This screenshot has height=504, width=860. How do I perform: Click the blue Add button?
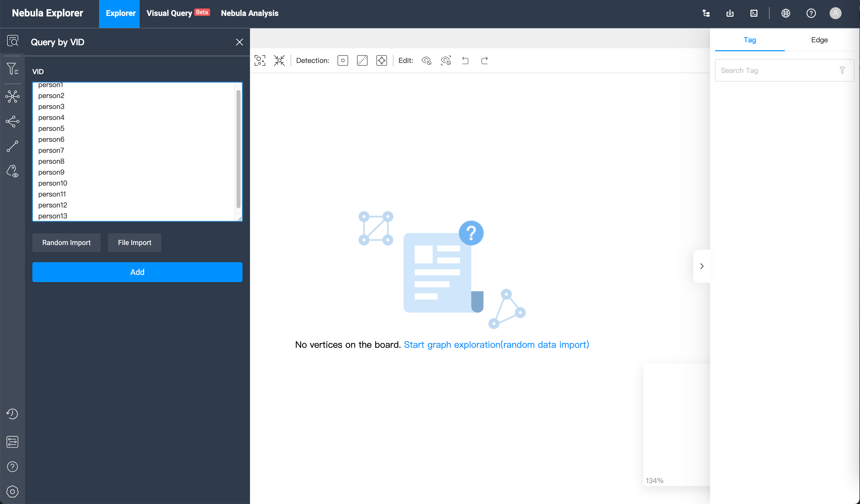(x=137, y=272)
